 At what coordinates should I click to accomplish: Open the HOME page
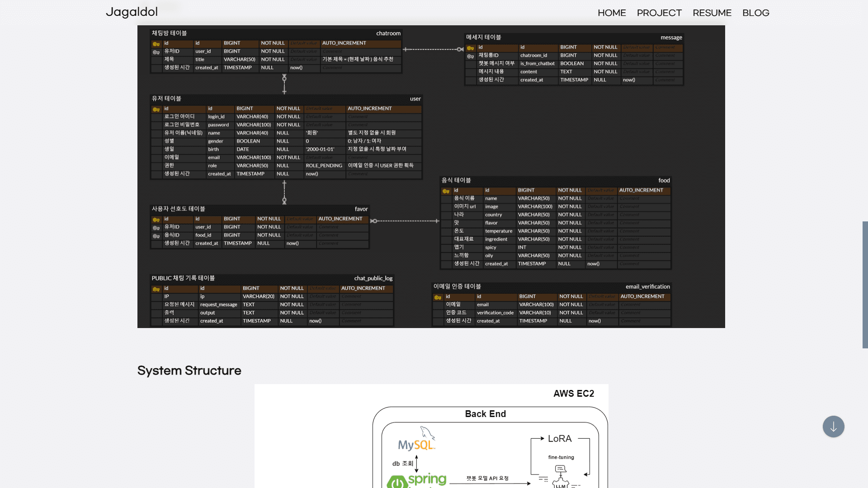coord(612,13)
